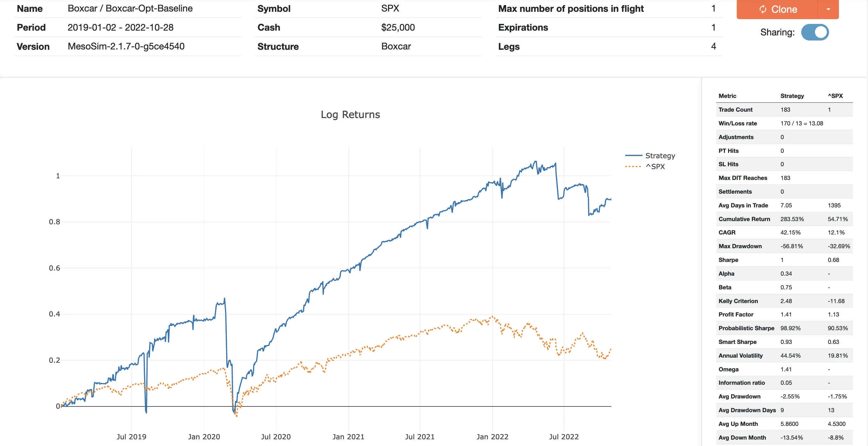Click the Symbol value SPX

pos(389,8)
